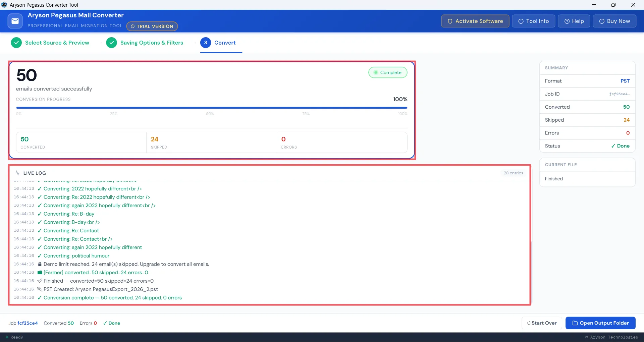Click the 'PST Created' log line
The height and width of the screenshot is (342, 644).
[x=101, y=289]
